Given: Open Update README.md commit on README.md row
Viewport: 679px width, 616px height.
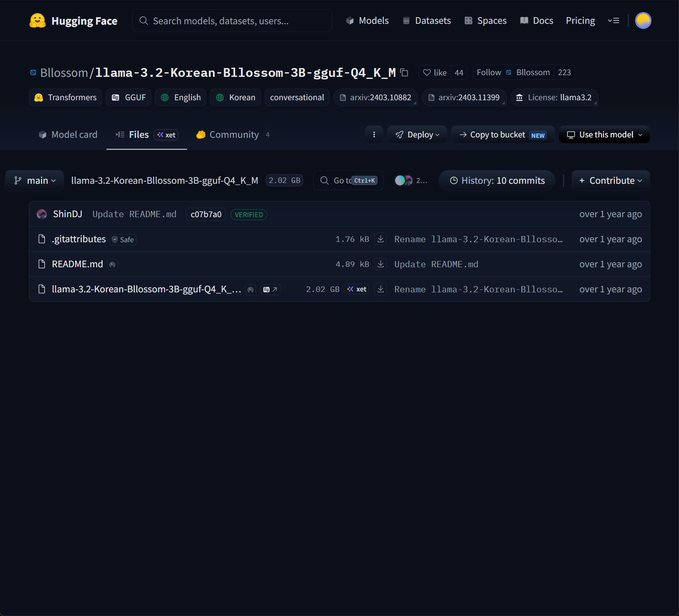Looking at the screenshot, I should pos(436,264).
